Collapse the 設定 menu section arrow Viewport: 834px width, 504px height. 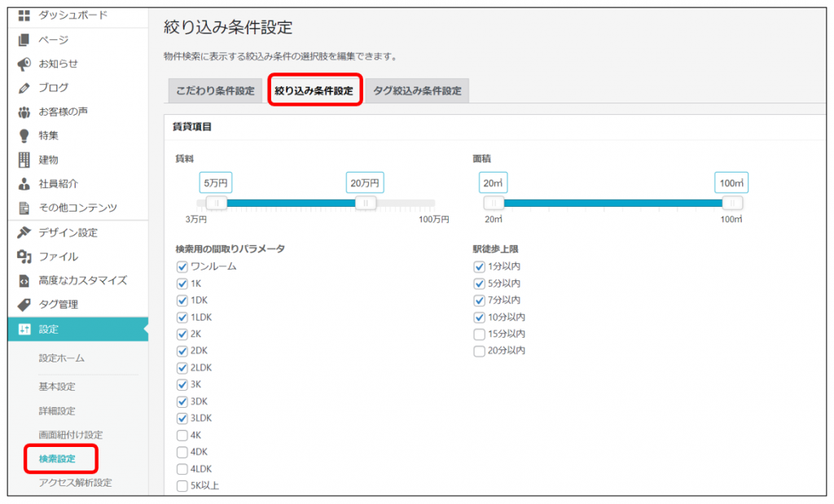[x=144, y=329]
